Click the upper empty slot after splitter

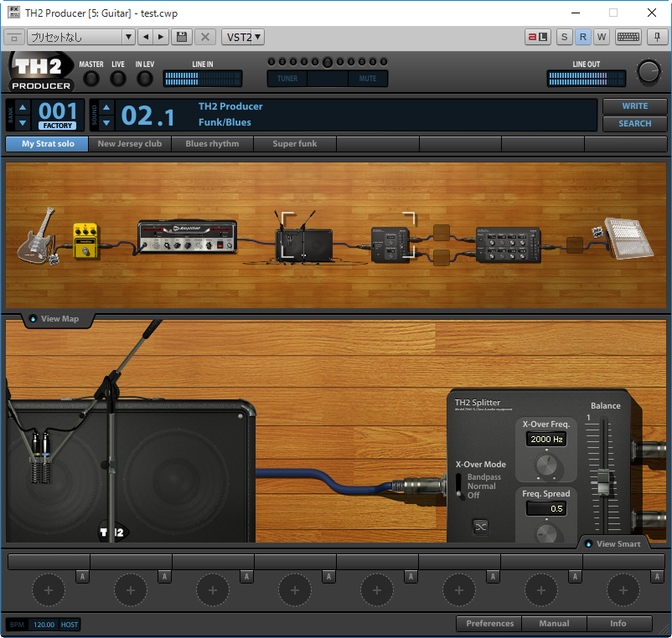click(441, 233)
